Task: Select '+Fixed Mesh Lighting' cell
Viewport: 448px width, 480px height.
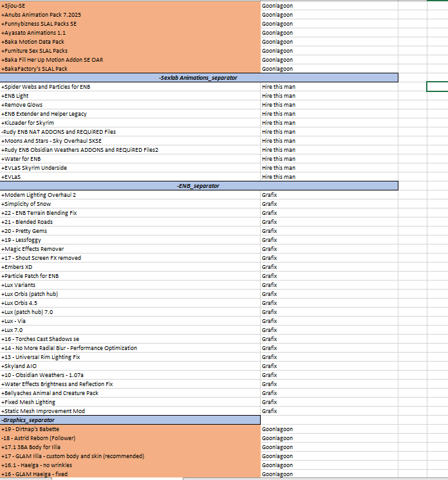Action: 130,402
